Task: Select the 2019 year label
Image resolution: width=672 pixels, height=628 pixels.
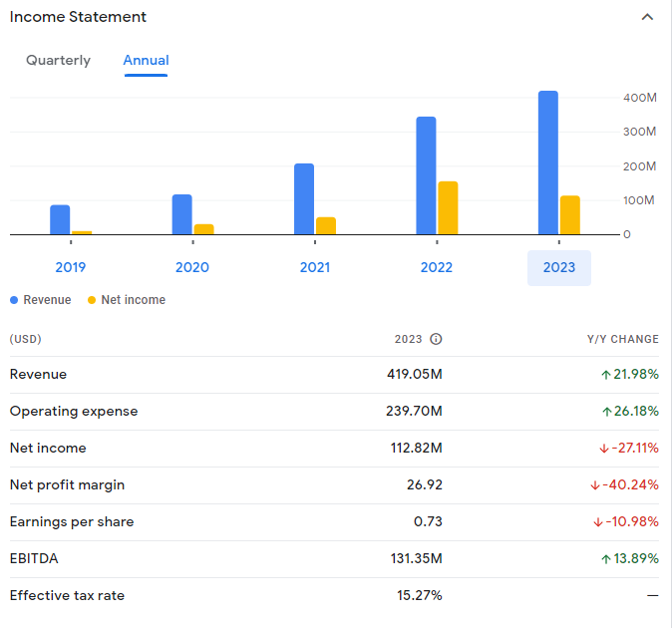Action: click(x=71, y=267)
